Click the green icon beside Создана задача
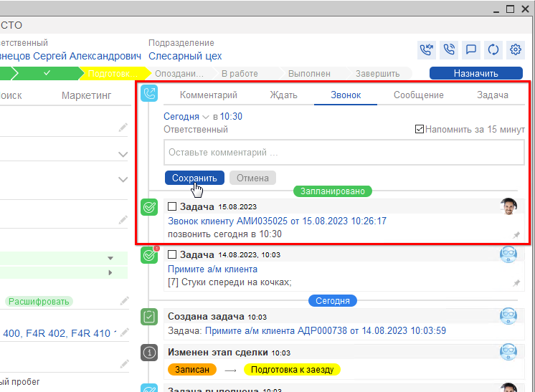The width and height of the screenshot is (535, 392). point(149,316)
